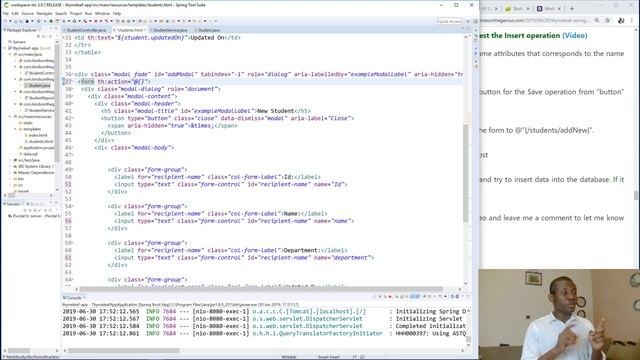The image size is (640, 360).
Task: Open a new browser tab with plus button
Action: (571, 8)
